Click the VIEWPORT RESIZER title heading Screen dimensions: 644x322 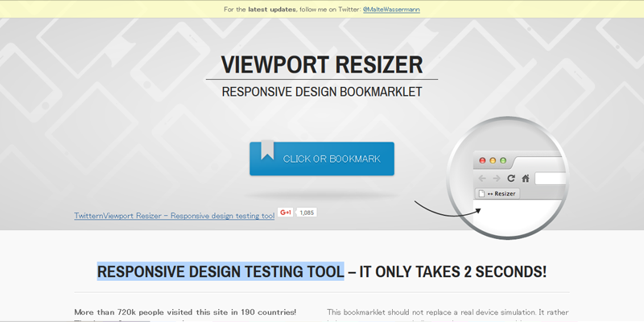tap(321, 64)
